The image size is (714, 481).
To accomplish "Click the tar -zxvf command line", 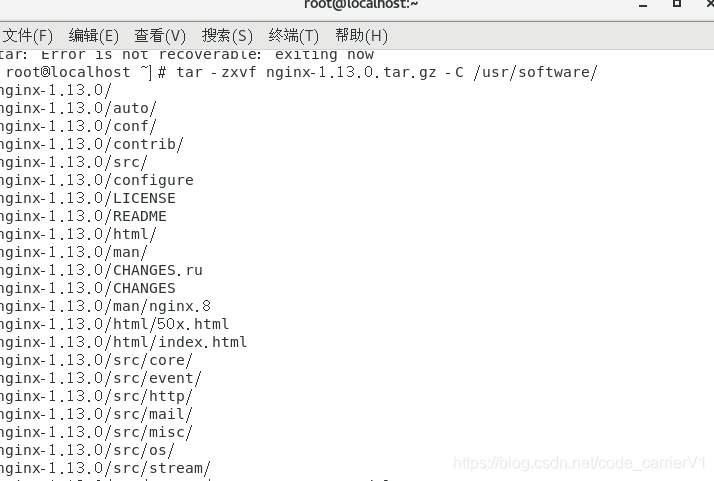I will [299, 72].
